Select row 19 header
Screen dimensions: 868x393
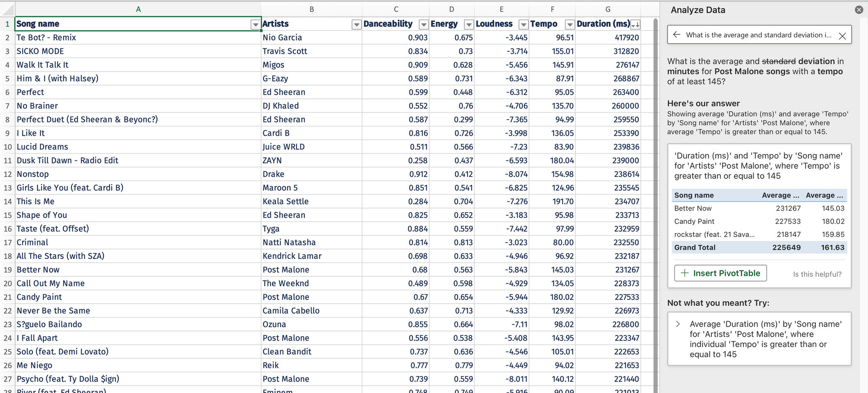click(x=7, y=270)
